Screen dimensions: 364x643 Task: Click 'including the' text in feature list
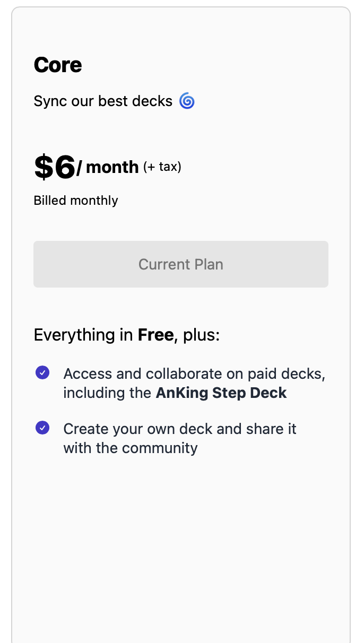[108, 393]
